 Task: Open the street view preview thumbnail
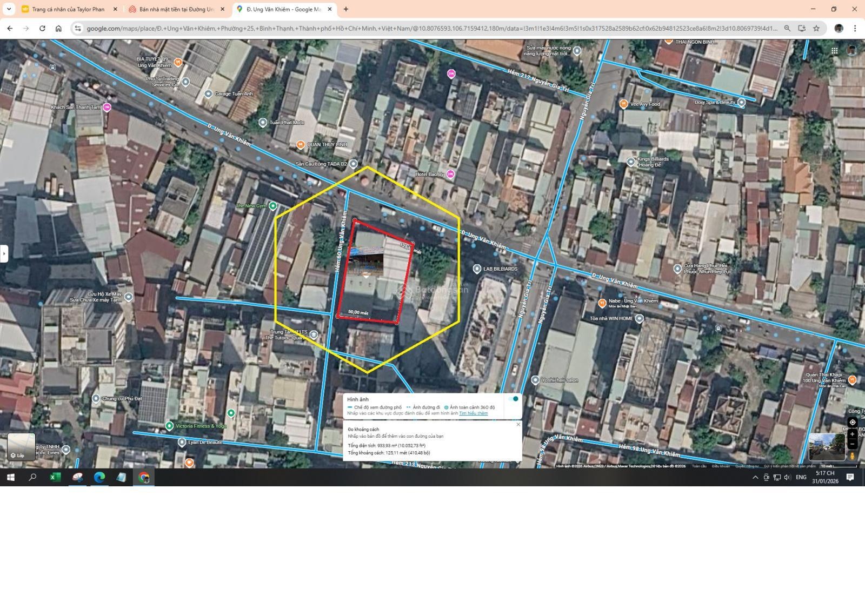click(826, 446)
